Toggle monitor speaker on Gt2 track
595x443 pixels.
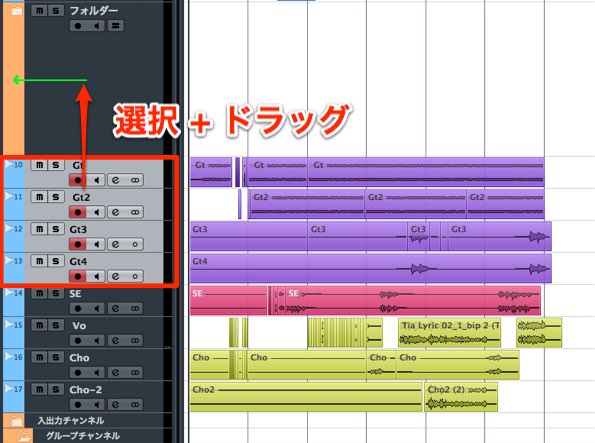[x=96, y=212]
